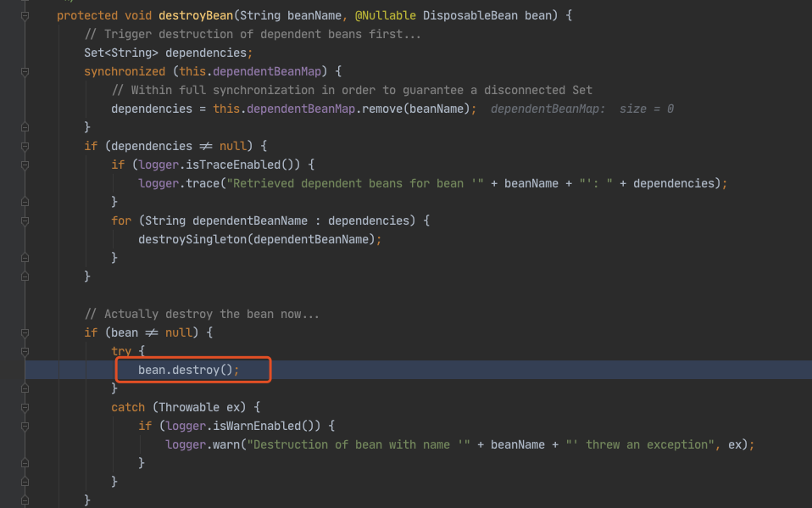
Task: Collapse the catch (Throwable ex) block in gutter
Action: click(x=25, y=407)
